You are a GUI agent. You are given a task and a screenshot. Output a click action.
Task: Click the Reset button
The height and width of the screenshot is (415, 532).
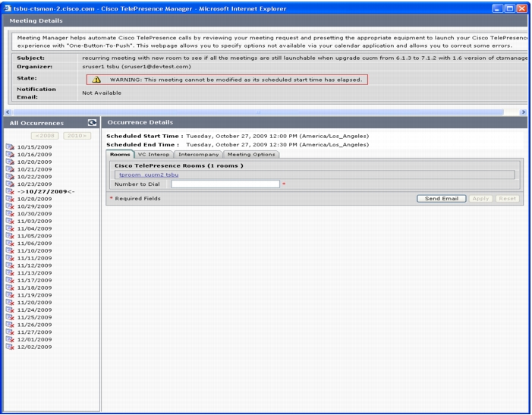[507, 199]
